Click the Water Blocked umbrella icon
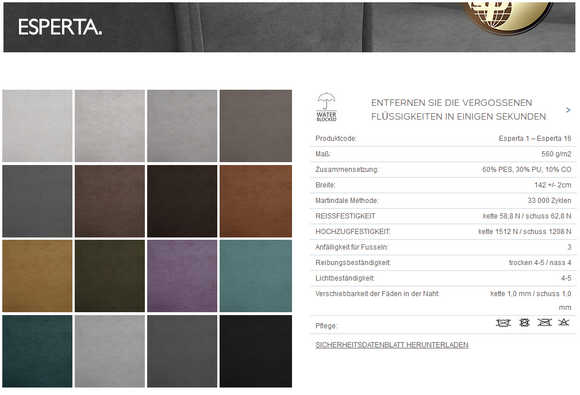 (326, 107)
